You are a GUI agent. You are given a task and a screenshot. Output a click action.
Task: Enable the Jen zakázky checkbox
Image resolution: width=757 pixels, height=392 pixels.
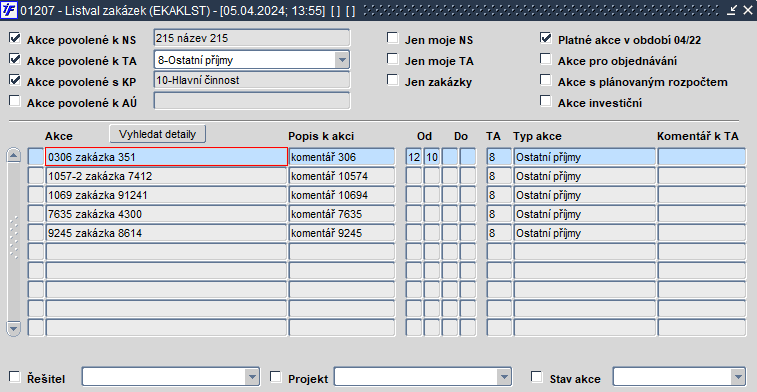pyautogui.click(x=393, y=80)
